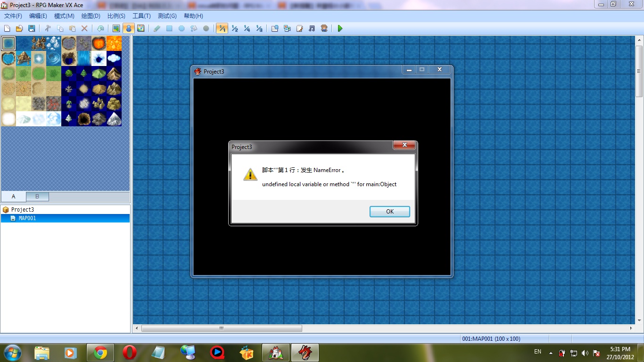
Task: Open the Script Editor icon
Action: 299,28
